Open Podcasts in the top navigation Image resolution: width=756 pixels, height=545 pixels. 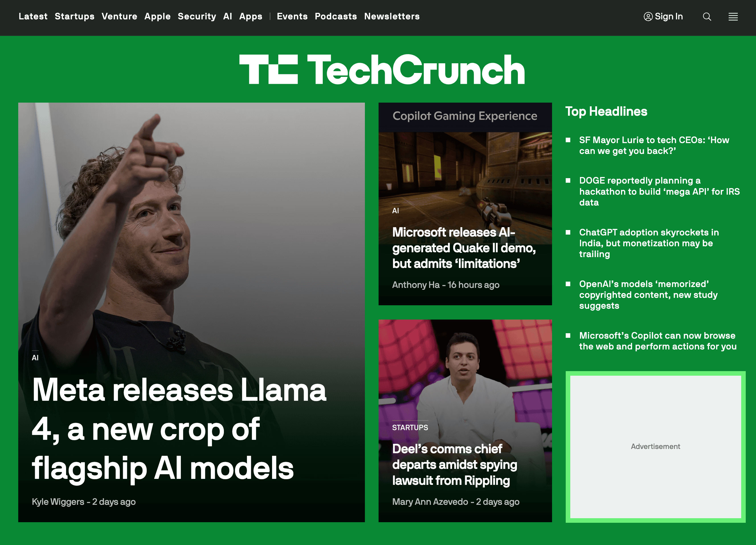point(336,16)
